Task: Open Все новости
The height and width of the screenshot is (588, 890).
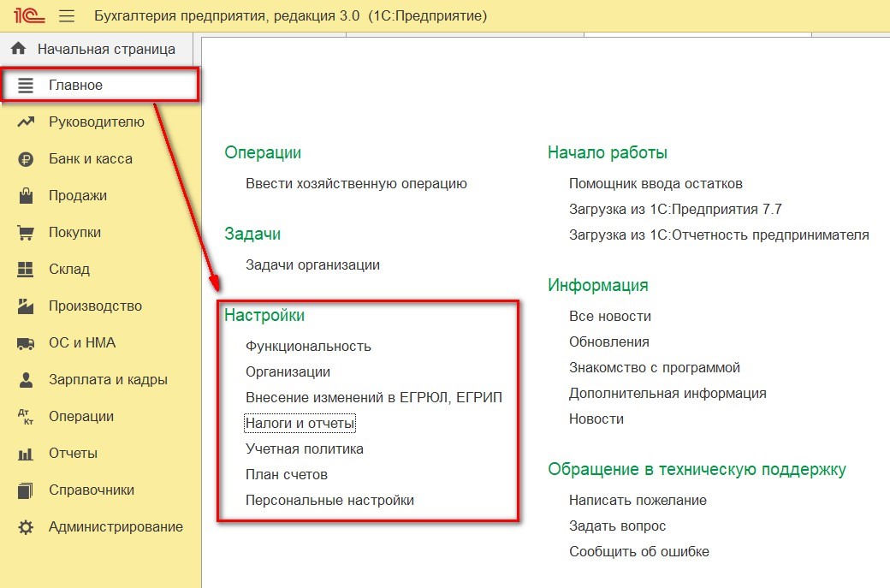Action: 609,316
